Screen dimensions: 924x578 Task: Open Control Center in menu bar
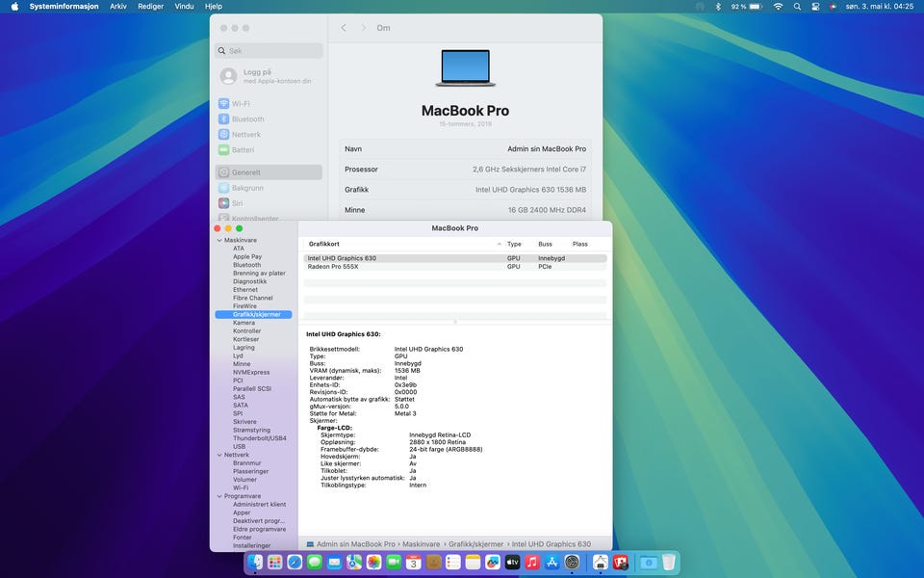(x=815, y=7)
